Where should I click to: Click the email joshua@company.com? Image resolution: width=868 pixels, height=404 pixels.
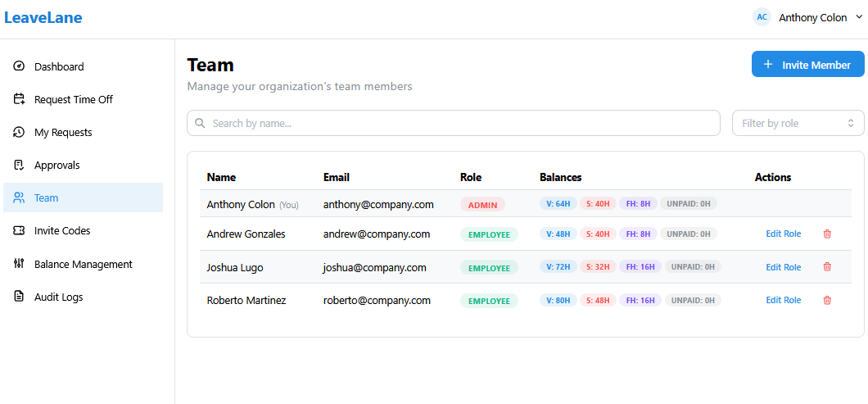coord(375,268)
